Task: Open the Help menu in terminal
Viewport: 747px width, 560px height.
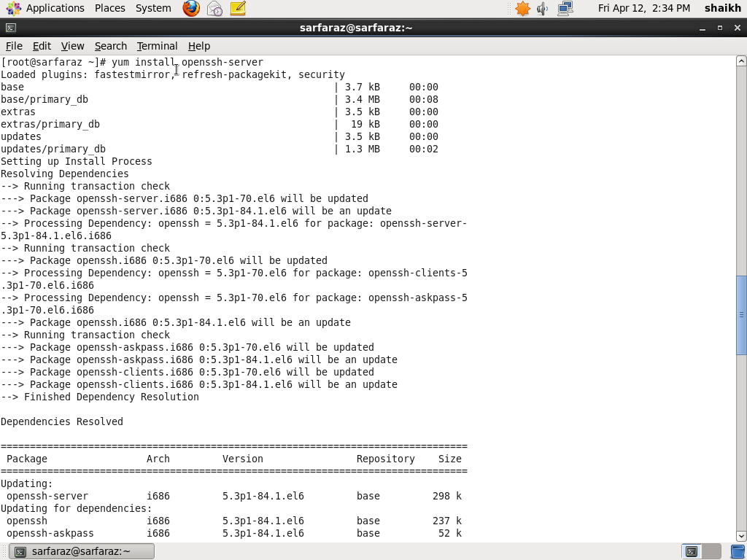Action: click(x=198, y=46)
